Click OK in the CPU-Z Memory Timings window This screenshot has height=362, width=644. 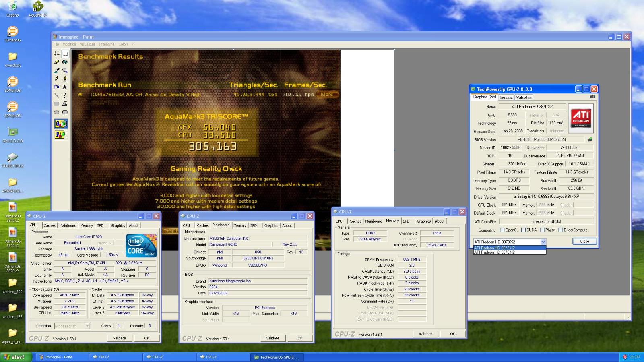point(452,334)
